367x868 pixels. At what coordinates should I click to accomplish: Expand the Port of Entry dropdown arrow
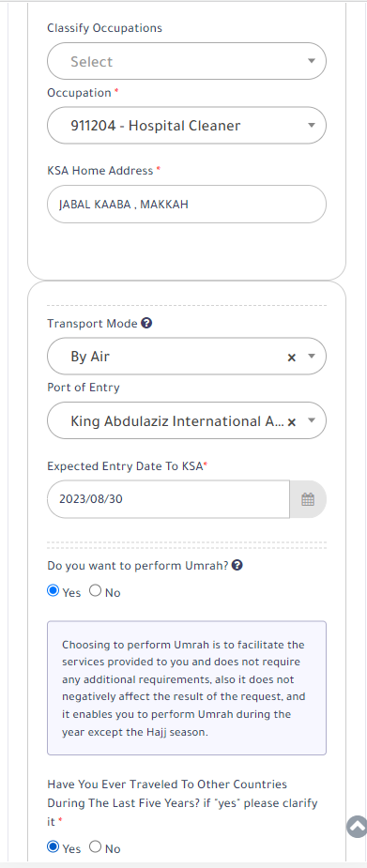311,420
